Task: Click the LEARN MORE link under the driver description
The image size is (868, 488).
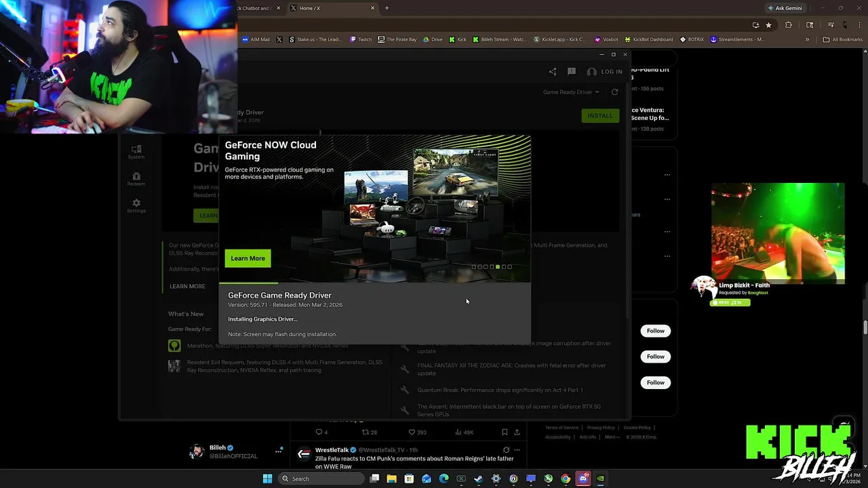Action: click(x=187, y=286)
